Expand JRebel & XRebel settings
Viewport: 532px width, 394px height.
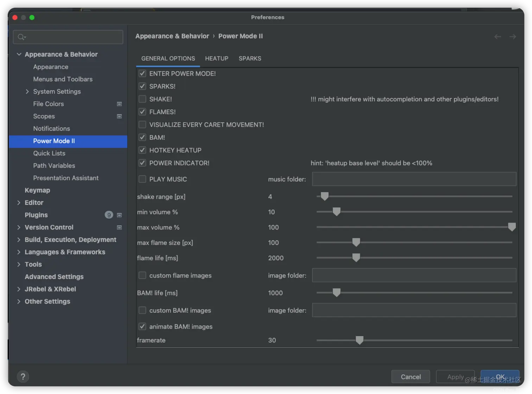click(19, 289)
